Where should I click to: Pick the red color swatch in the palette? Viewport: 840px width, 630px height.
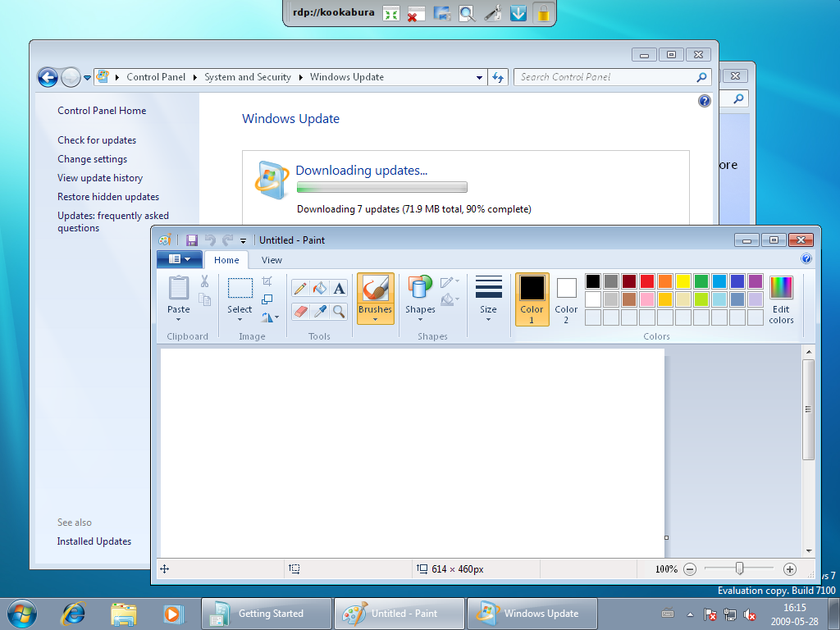(x=647, y=281)
